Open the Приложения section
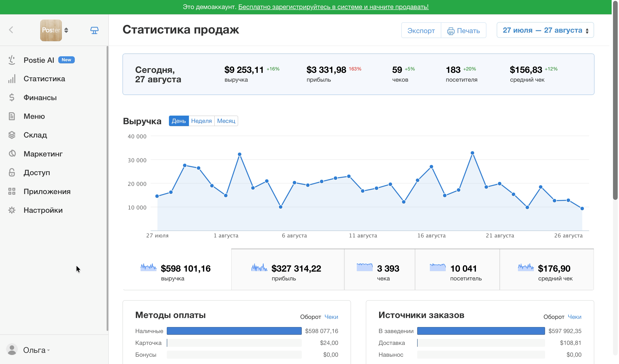This screenshot has height=364, width=619. click(47, 191)
